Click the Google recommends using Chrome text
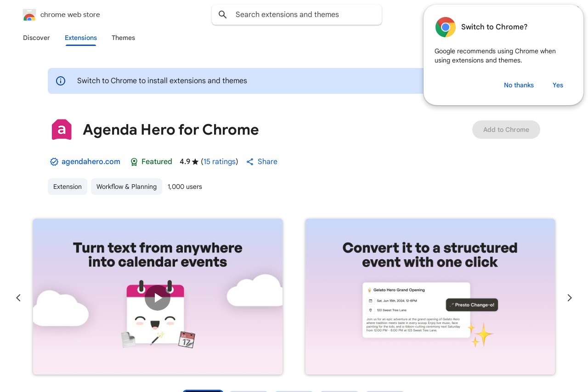This screenshot has width=588, height=392. tap(495, 56)
